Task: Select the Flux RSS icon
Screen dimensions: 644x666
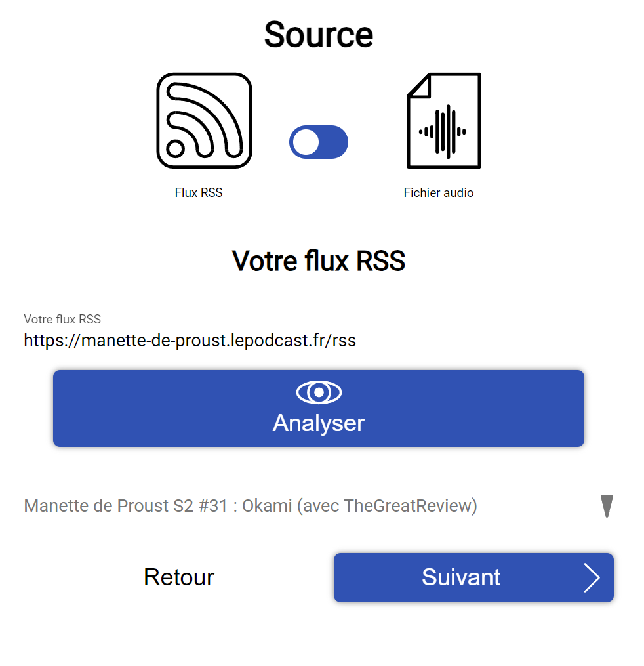Action: pyautogui.click(x=204, y=120)
